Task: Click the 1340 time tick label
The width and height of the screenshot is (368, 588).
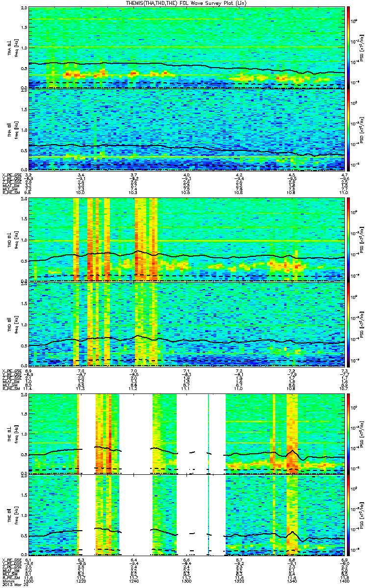Action: point(291,581)
